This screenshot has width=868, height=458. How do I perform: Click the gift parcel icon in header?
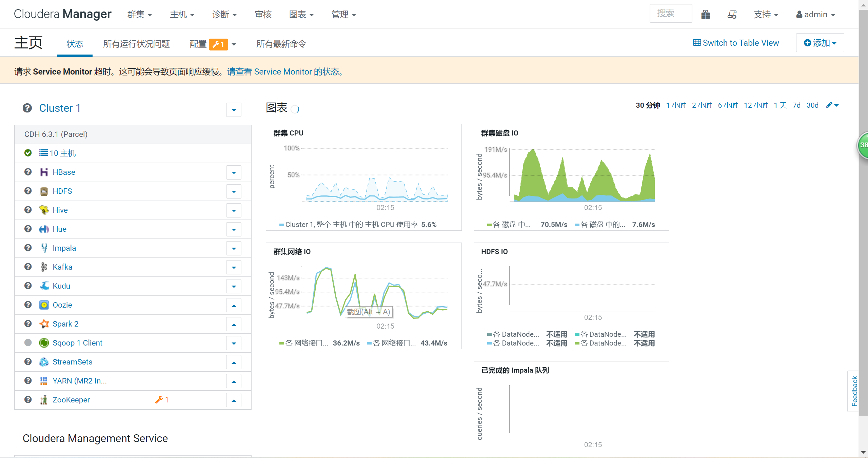pos(706,15)
